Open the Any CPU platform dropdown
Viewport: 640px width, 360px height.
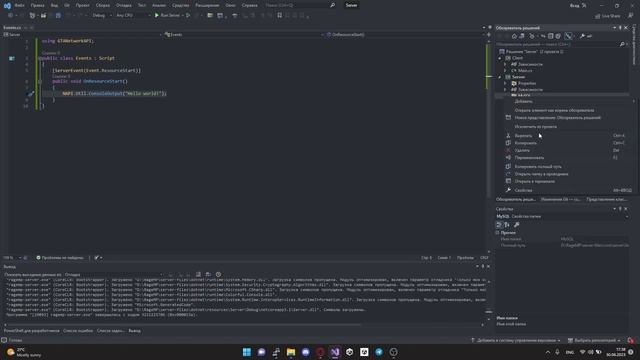pyautogui.click(x=133, y=16)
